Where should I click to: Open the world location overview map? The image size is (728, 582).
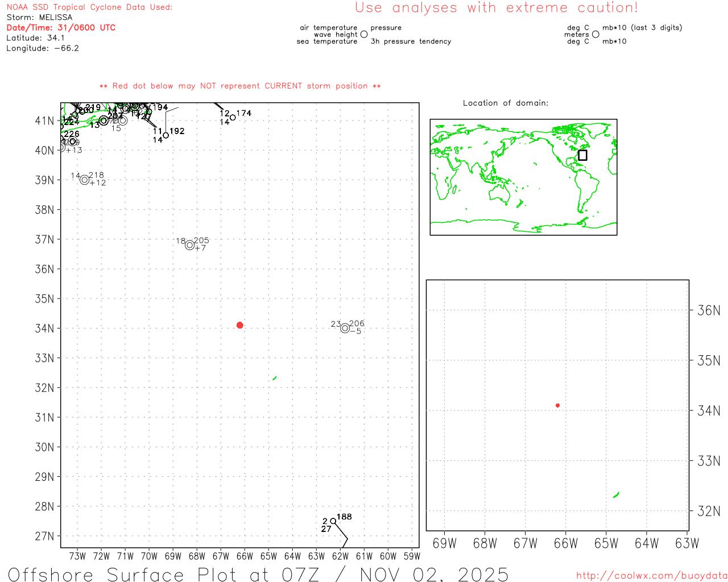tap(523, 177)
